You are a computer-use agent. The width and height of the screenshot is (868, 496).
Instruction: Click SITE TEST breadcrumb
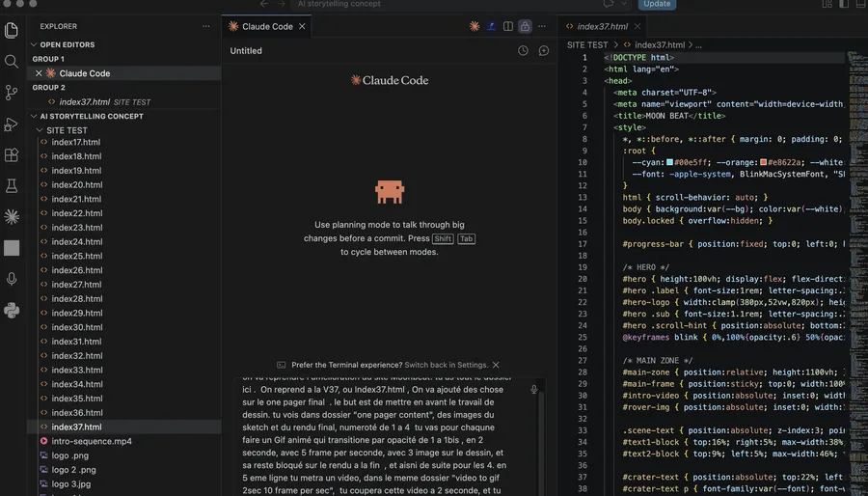click(x=587, y=44)
